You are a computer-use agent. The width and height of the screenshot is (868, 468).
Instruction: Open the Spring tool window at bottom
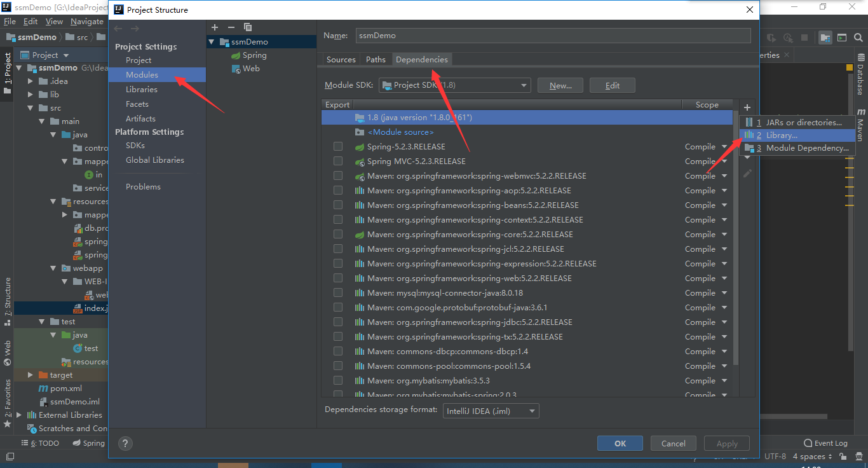tap(88, 443)
